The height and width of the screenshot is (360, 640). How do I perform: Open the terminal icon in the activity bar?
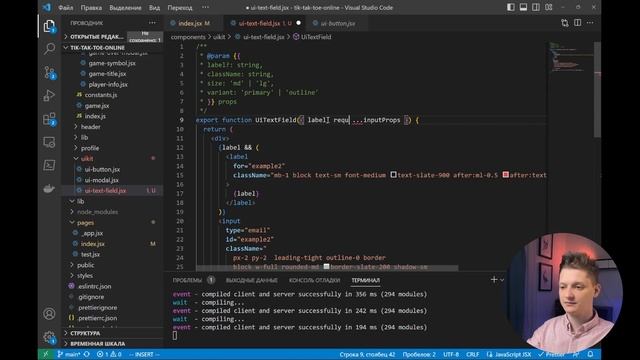point(49,165)
